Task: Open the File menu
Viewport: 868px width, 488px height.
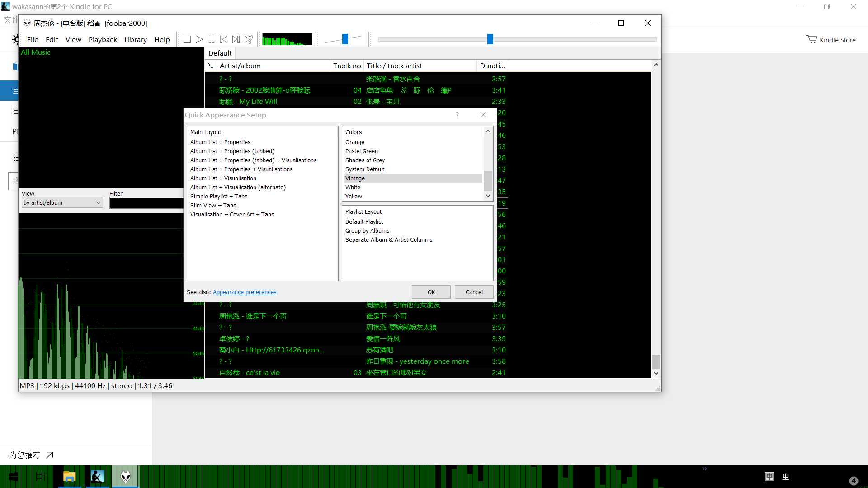Action: [x=33, y=39]
